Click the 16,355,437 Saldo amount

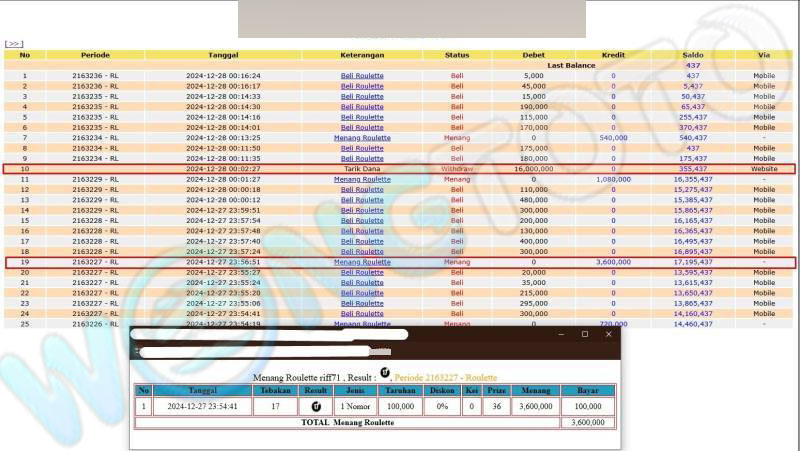[692, 179]
